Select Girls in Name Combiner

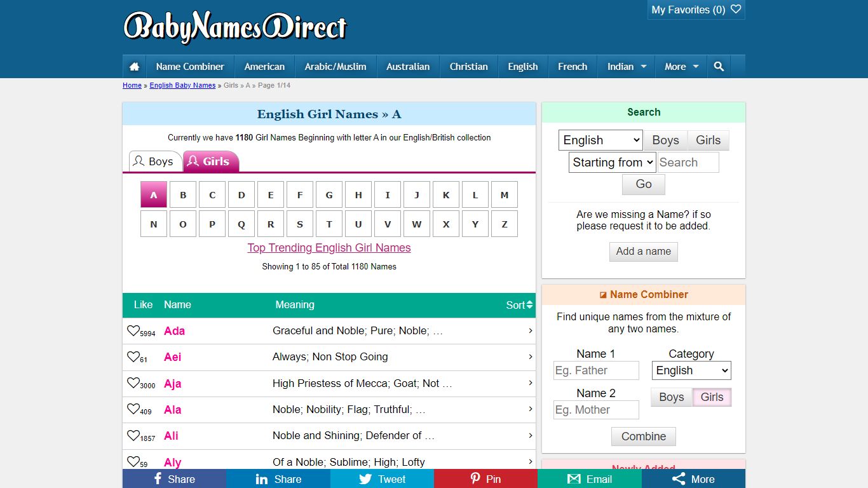tap(712, 397)
